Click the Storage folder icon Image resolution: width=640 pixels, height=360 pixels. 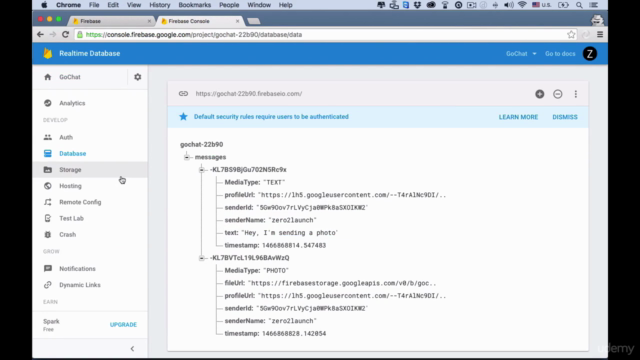point(48,169)
